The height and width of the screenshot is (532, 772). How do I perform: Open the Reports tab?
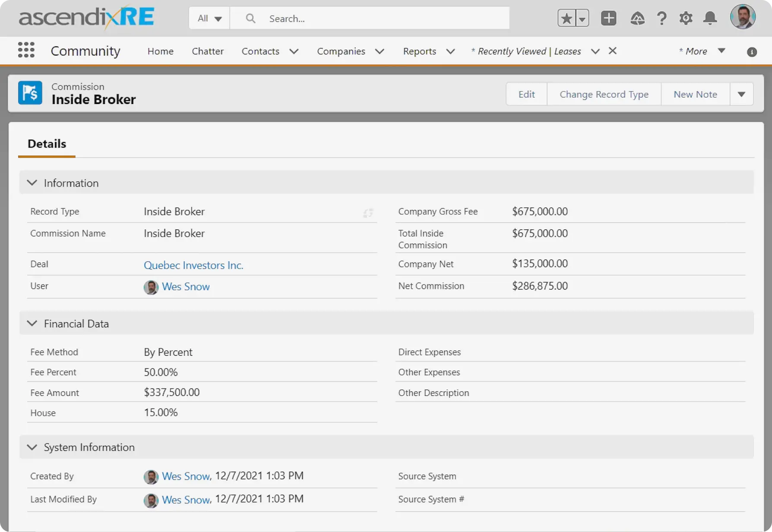420,51
